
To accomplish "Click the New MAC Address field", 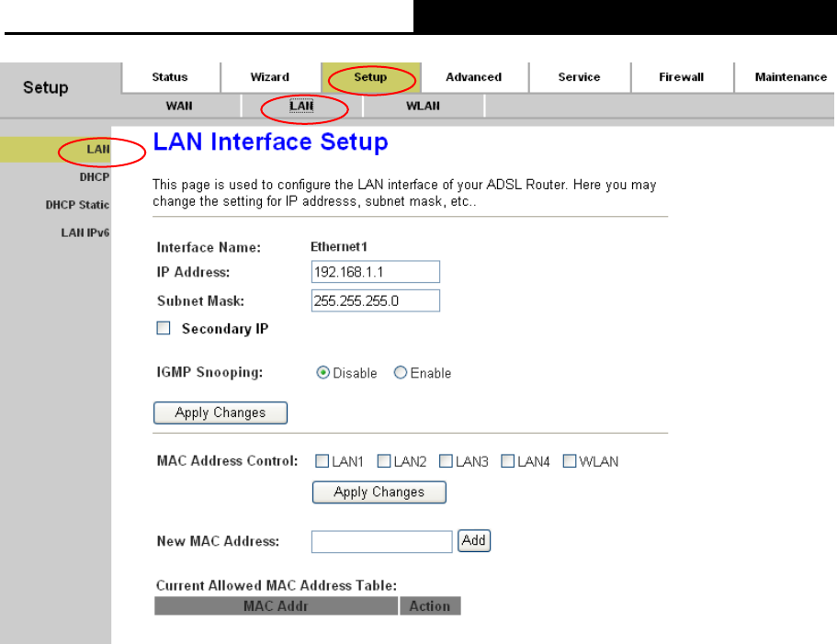I will 381,541.
